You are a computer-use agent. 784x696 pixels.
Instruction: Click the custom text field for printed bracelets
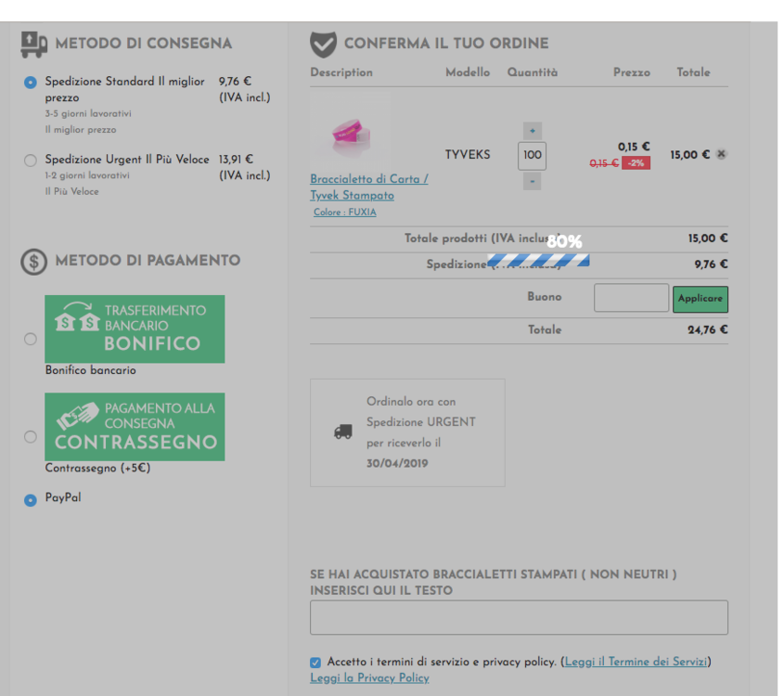518,617
